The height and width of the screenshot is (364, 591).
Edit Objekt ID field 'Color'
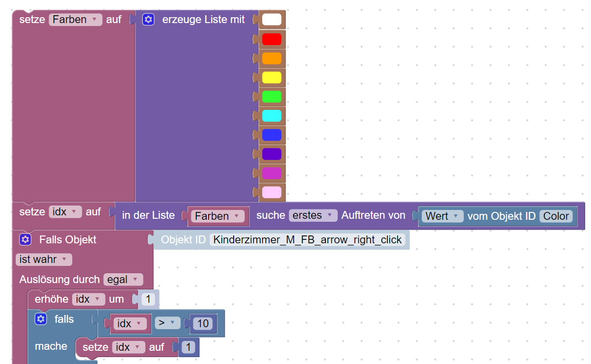click(556, 216)
